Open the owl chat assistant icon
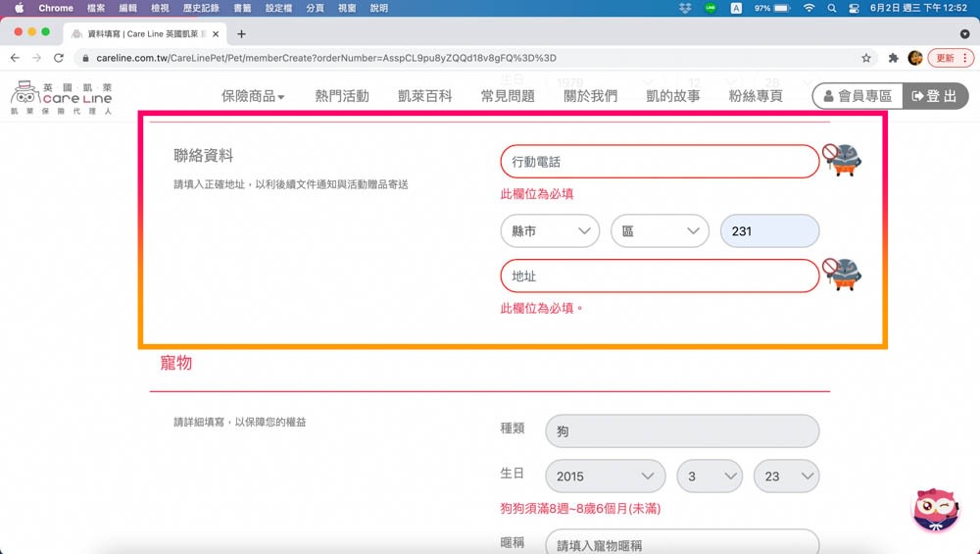 pos(936,510)
